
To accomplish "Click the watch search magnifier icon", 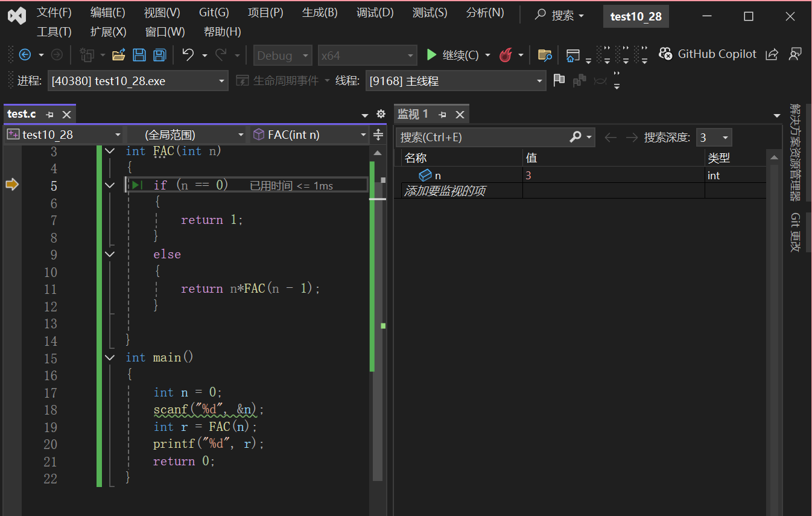I will tap(576, 137).
